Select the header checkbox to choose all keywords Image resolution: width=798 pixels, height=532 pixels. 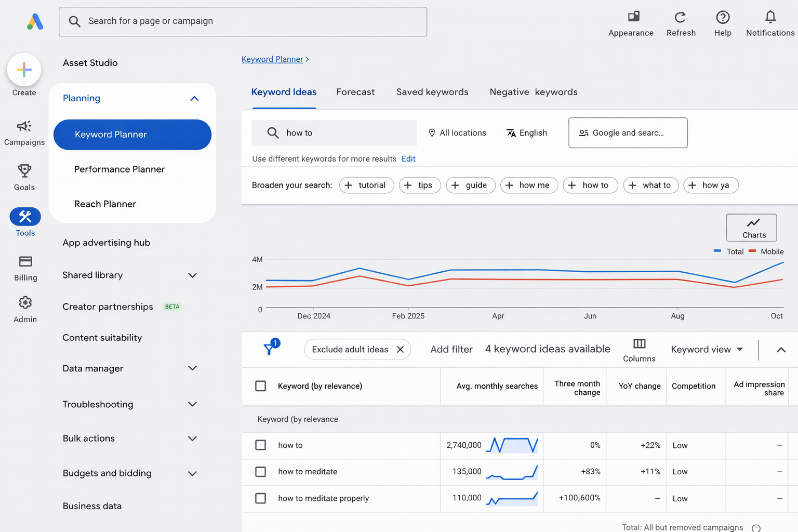261,386
